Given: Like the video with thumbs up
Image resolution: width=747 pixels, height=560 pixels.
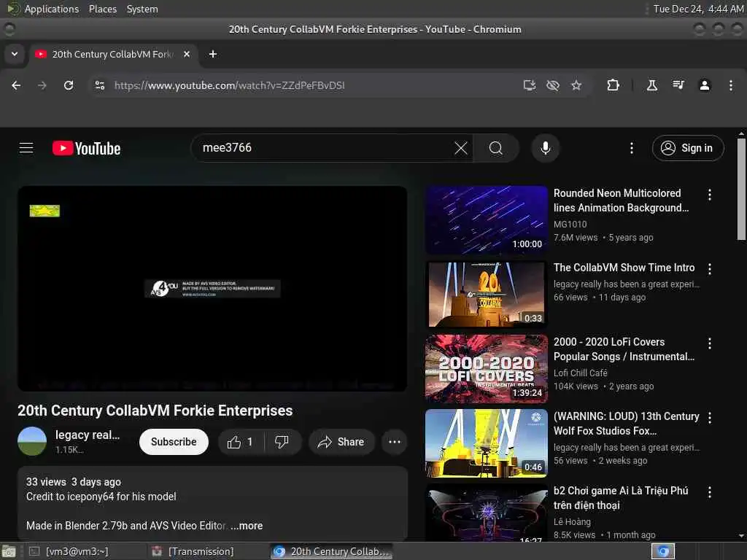Looking at the screenshot, I should click(x=241, y=442).
